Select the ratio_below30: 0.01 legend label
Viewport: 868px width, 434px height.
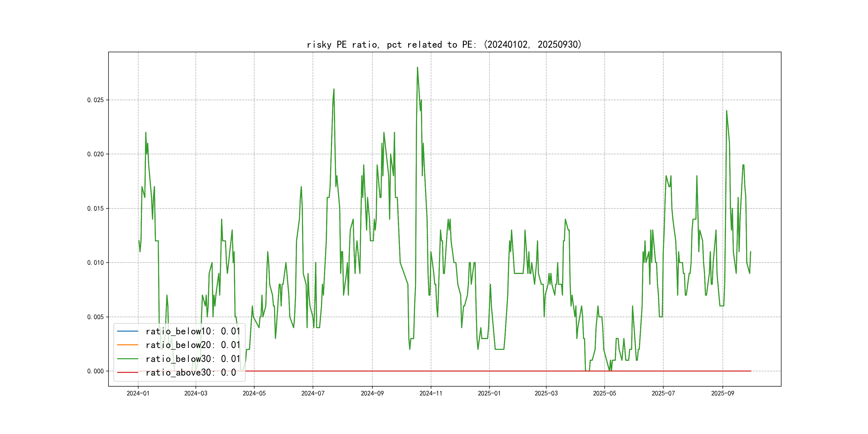point(193,359)
